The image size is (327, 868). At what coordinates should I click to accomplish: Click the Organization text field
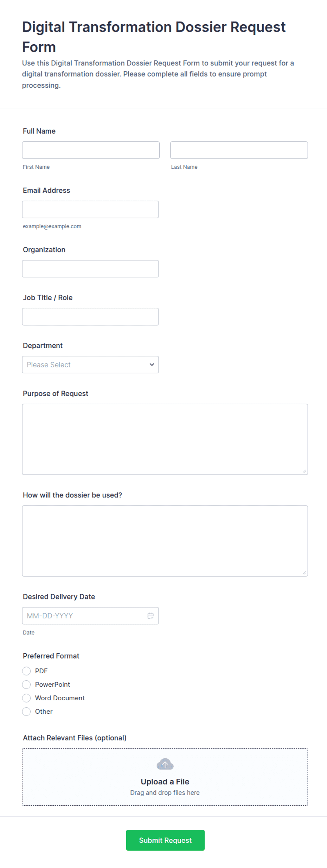[x=90, y=269]
